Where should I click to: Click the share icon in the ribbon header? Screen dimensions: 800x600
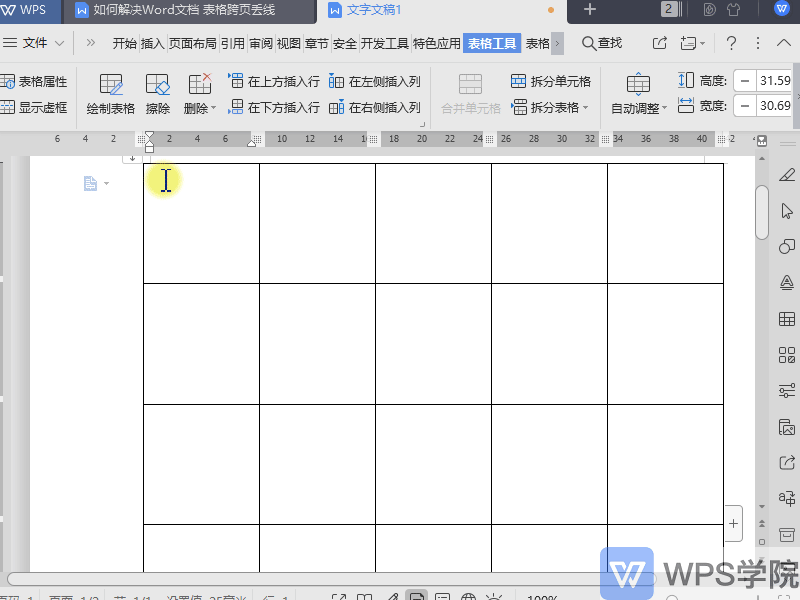660,43
